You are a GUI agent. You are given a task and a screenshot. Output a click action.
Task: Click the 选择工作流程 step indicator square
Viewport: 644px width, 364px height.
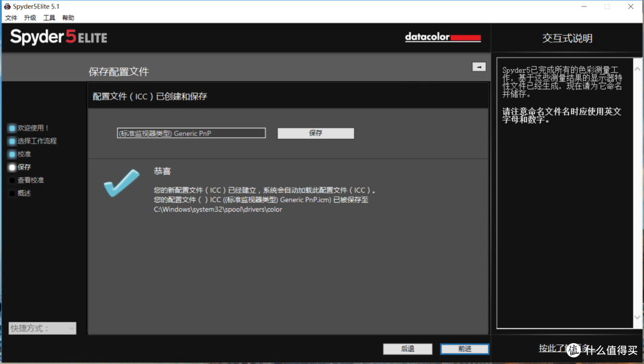12,141
